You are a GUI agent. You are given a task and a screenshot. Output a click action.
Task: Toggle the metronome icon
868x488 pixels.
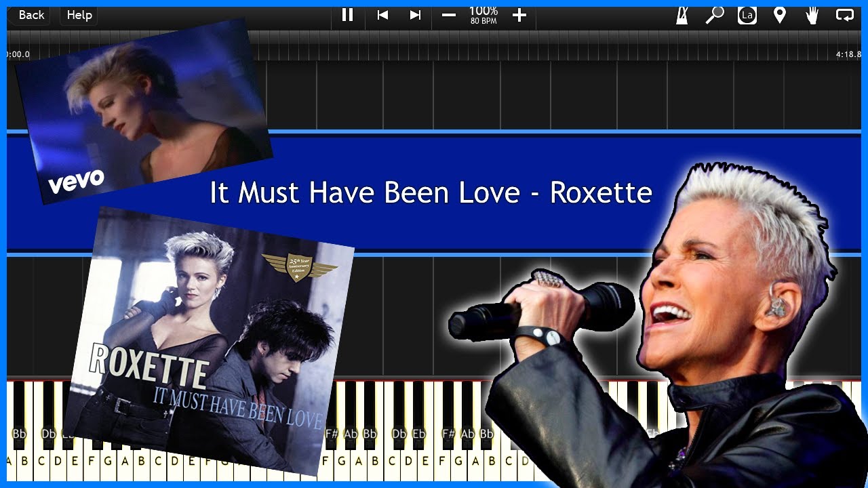682,15
